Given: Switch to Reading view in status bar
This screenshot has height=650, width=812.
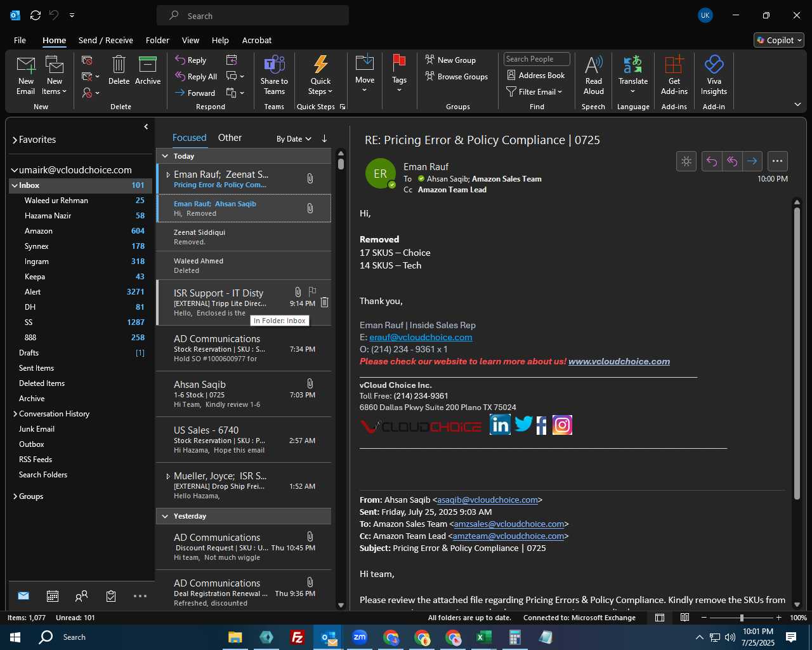Looking at the screenshot, I should click(x=685, y=618).
